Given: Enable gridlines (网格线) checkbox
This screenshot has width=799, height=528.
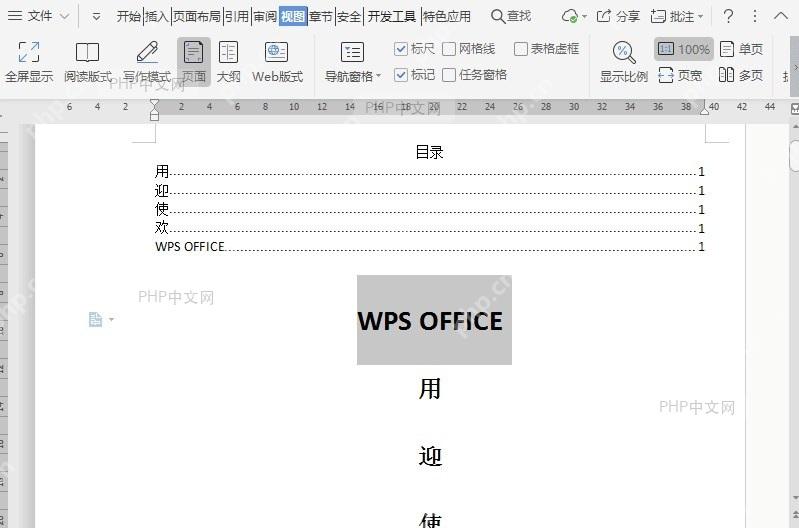Looking at the screenshot, I should tap(448, 49).
